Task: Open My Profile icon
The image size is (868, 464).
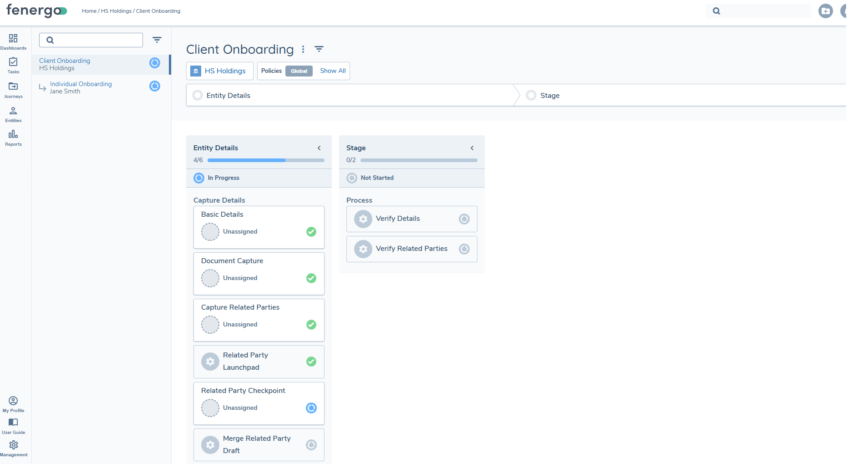Action: tap(13, 403)
